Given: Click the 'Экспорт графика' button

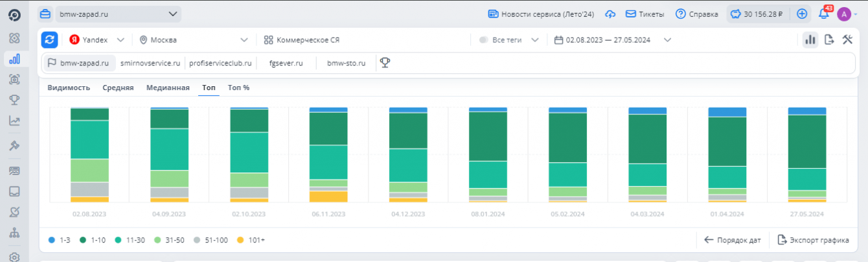Looking at the screenshot, I should coord(813,240).
